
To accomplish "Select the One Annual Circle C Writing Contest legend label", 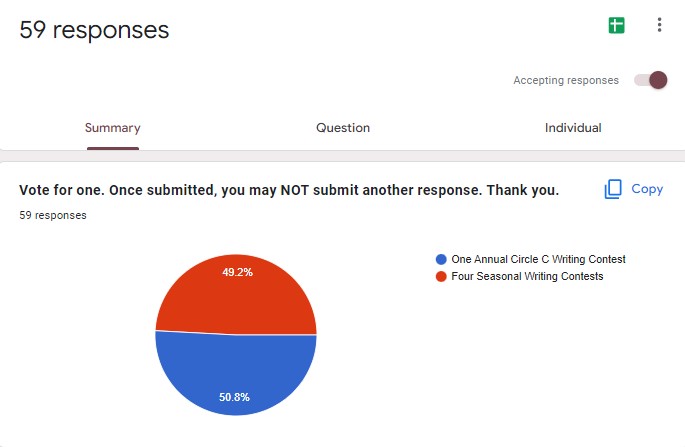I will coord(538,259).
